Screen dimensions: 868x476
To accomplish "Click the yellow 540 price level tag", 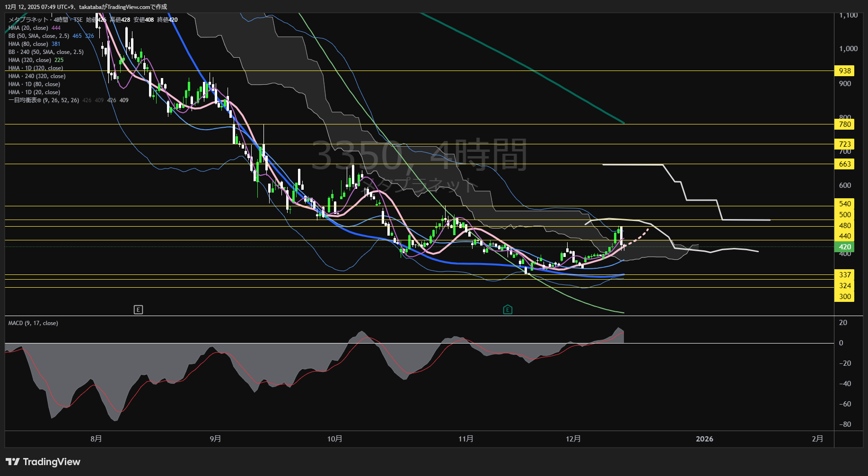I will click(844, 204).
